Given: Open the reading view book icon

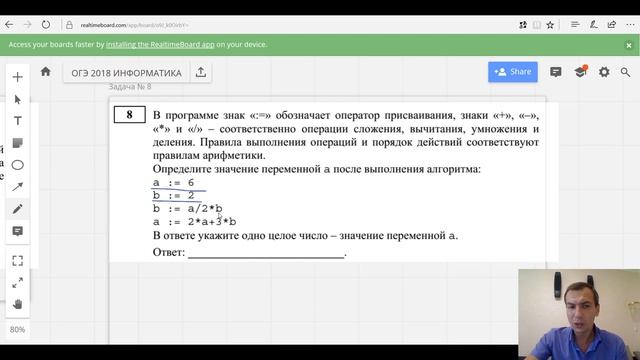Looking at the screenshot, I should pyautogui.click(x=537, y=25).
